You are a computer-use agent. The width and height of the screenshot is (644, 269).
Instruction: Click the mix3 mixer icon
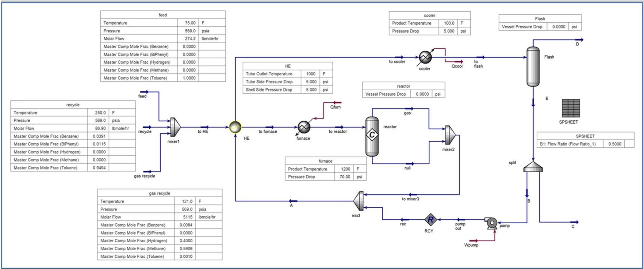click(359, 201)
